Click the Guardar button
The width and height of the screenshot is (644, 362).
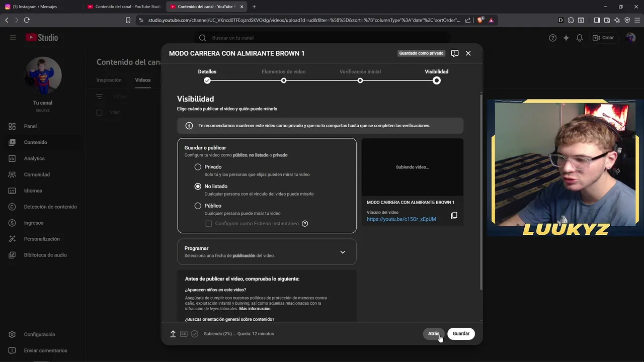pos(461,334)
